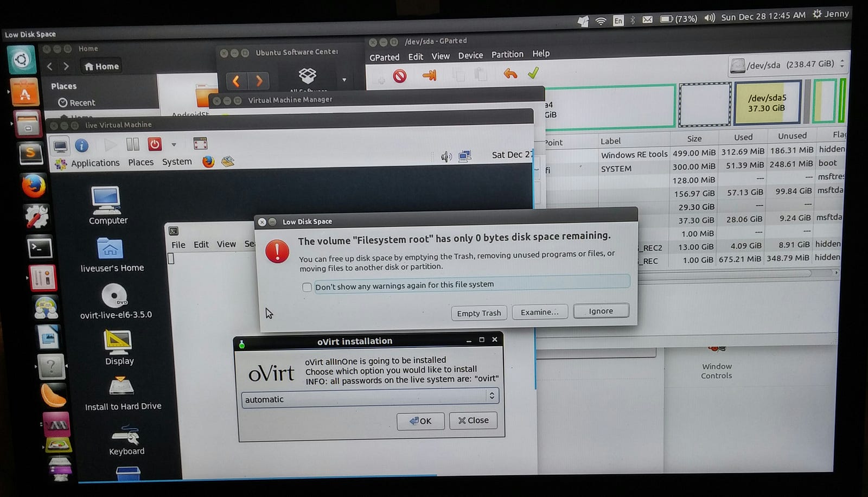Open the Device menu in GParted
The image size is (868, 497).
470,55
